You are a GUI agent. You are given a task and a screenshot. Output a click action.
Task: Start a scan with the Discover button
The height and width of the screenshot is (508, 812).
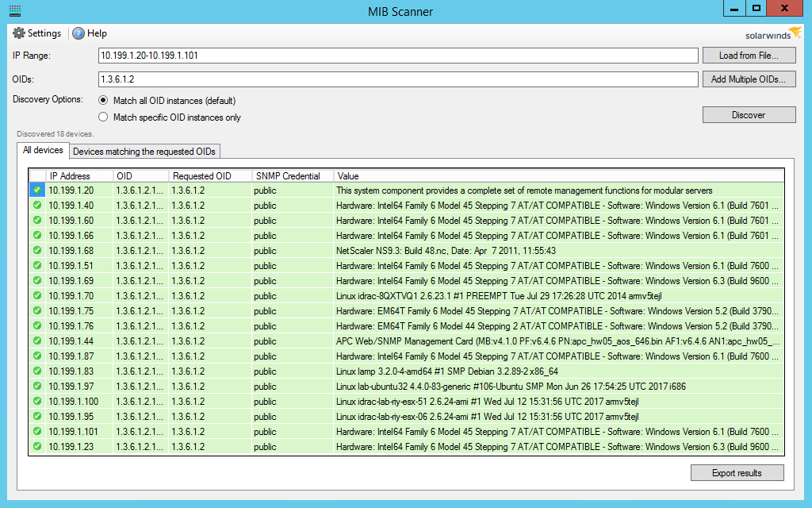pyautogui.click(x=749, y=114)
